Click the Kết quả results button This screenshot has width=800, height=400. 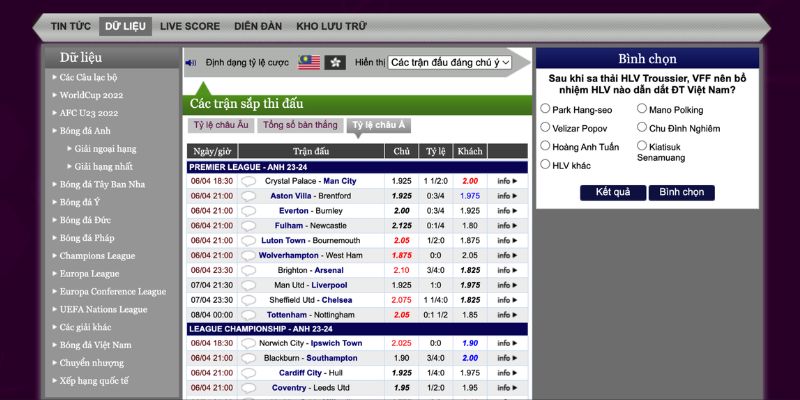(x=613, y=192)
